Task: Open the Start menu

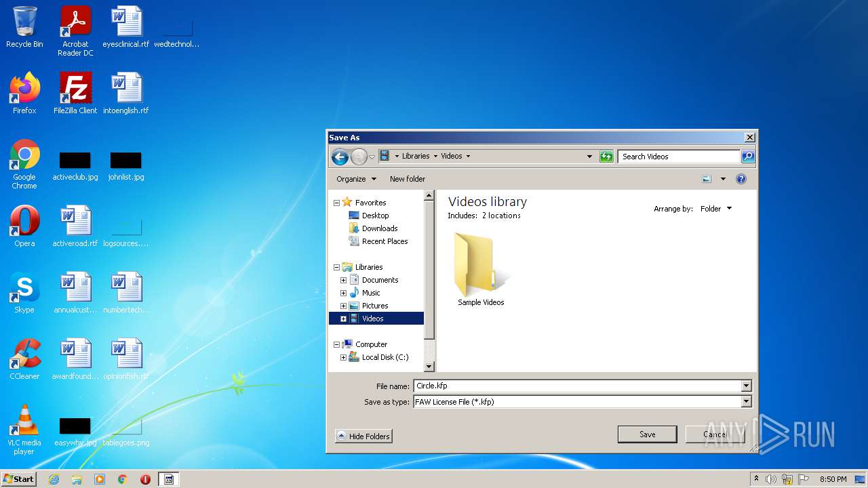Action: [18, 479]
